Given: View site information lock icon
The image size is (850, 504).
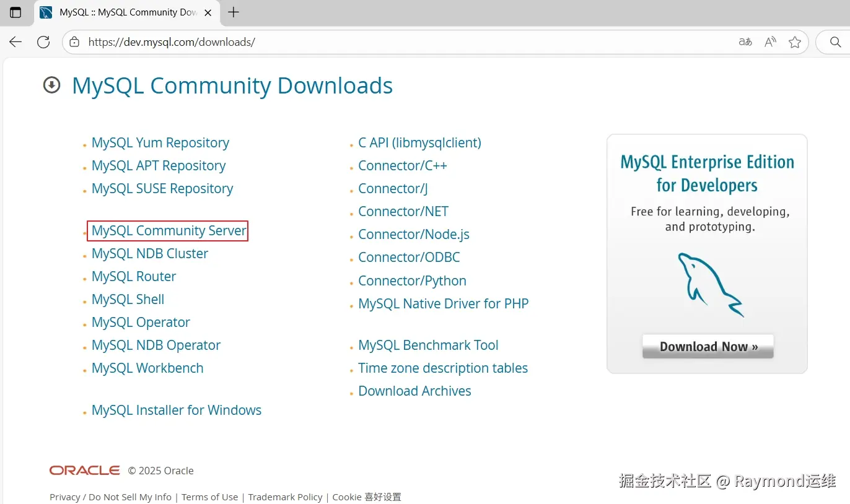Looking at the screenshot, I should click(x=74, y=42).
